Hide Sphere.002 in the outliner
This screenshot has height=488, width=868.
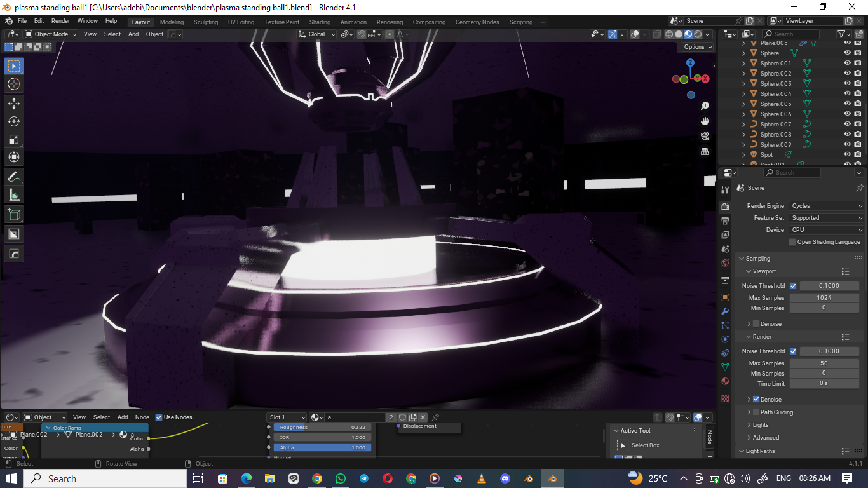tap(847, 74)
